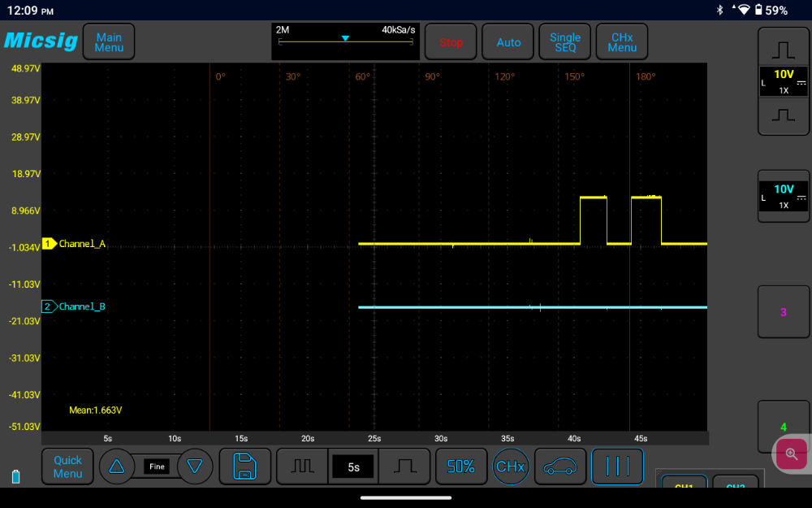This screenshot has height=508, width=812.
Task: Tap the round CHx channel select icon
Action: coord(511,467)
